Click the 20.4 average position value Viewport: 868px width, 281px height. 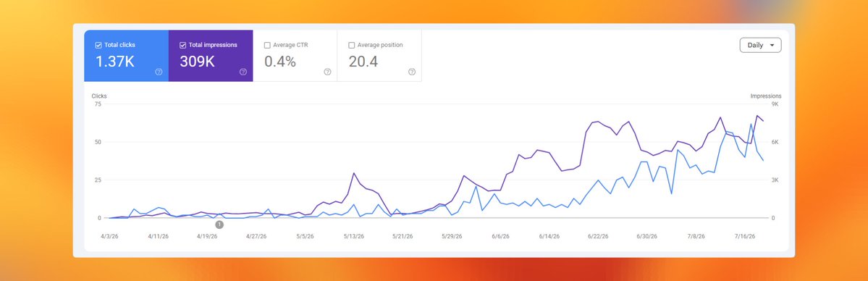[x=363, y=62]
